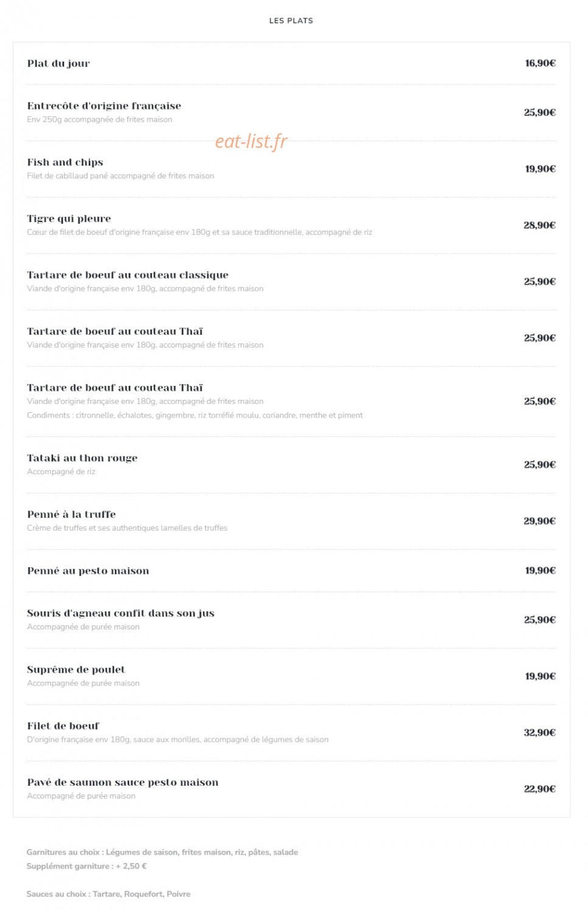This screenshot has width=588, height=913.
Task: Click the Tataki au thon rouge title
Action: (82, 458)
